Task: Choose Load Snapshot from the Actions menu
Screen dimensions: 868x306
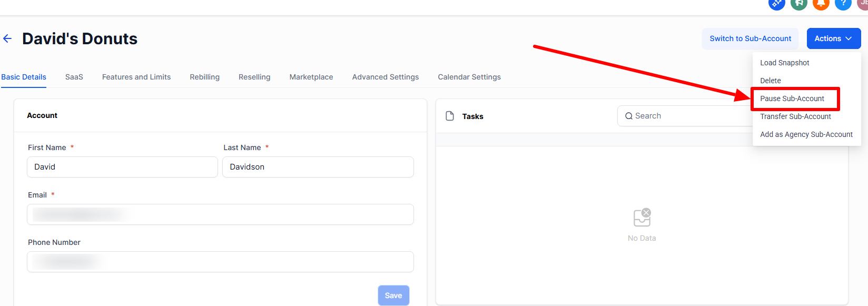Action: pyautogui.click(x=785, y=63)
